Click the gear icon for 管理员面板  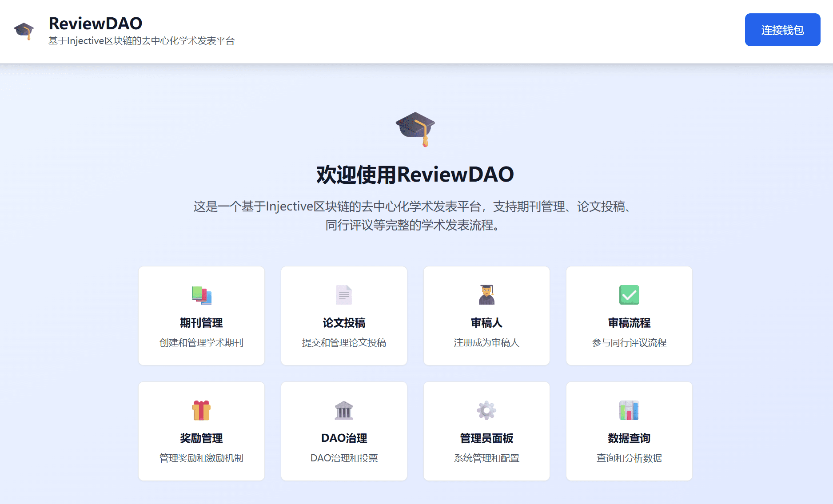[486, 410]
